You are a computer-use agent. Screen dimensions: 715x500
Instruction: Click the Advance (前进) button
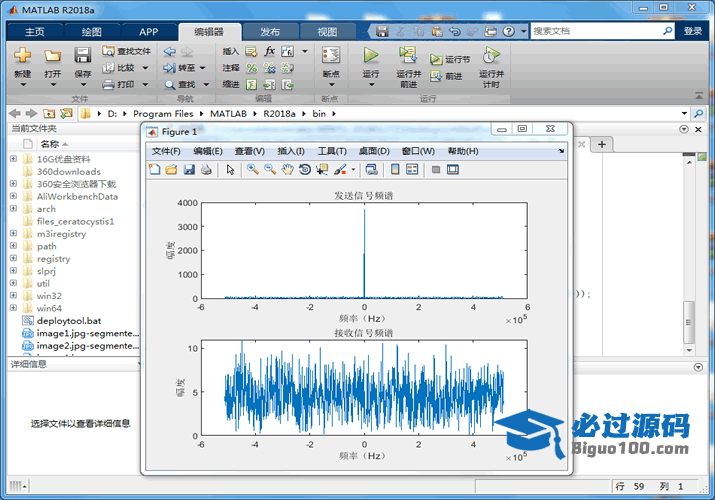coord(446,76)
